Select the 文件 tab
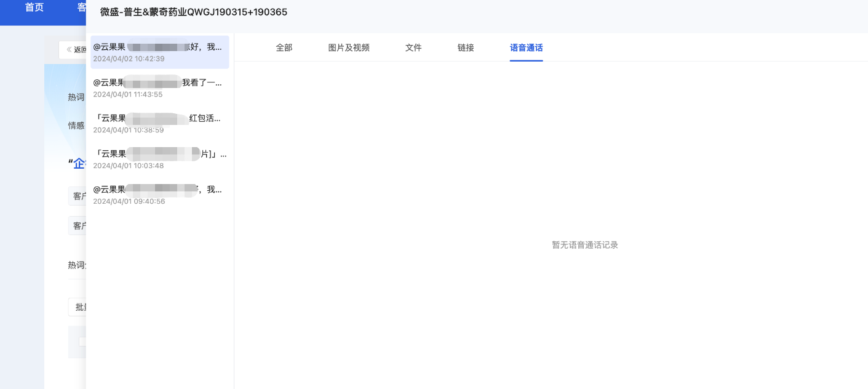 (x=413, y=47)
